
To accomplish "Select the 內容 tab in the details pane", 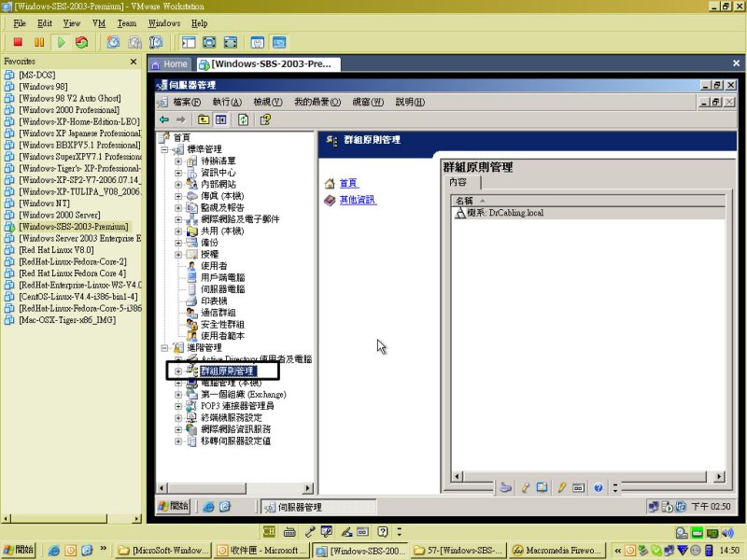I will pos(458,182).
